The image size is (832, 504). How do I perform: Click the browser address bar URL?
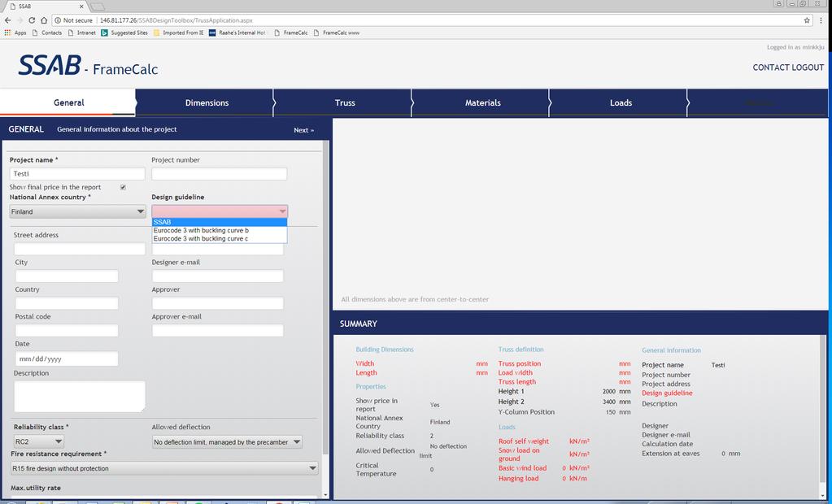tap(176, 20)
